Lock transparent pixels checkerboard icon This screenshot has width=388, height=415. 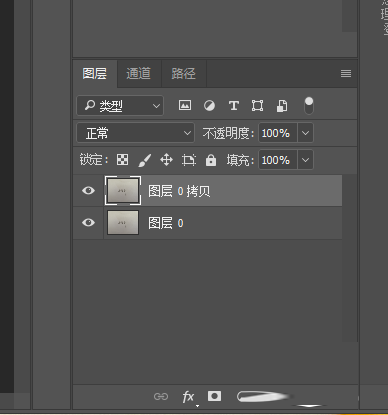[122, 160]
